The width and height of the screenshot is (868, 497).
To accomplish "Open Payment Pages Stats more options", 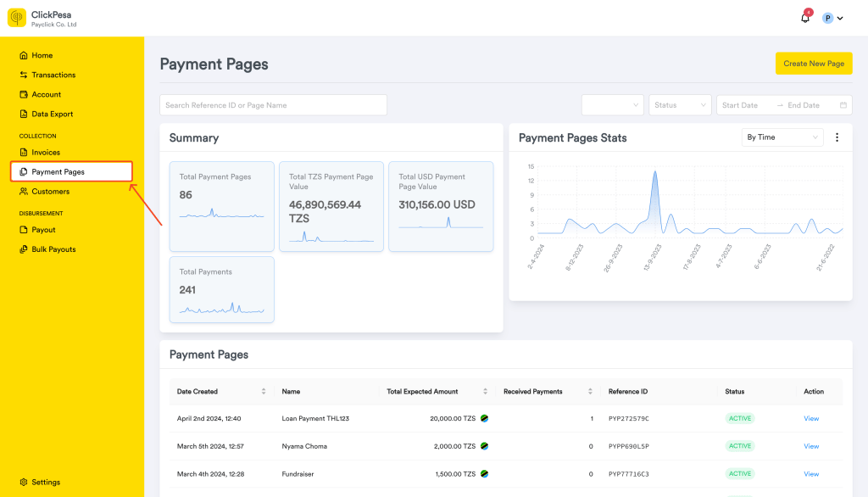I will coord(837,137).
